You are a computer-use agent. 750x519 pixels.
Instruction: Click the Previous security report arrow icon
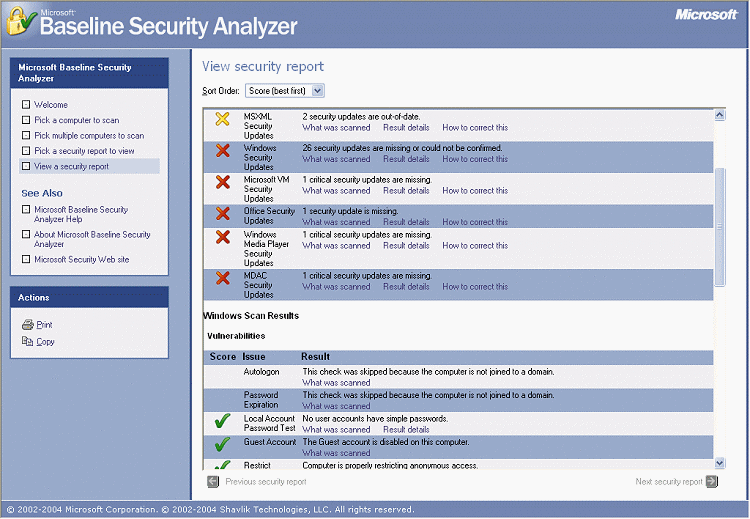pyautogui.click(x=213, y=482)
